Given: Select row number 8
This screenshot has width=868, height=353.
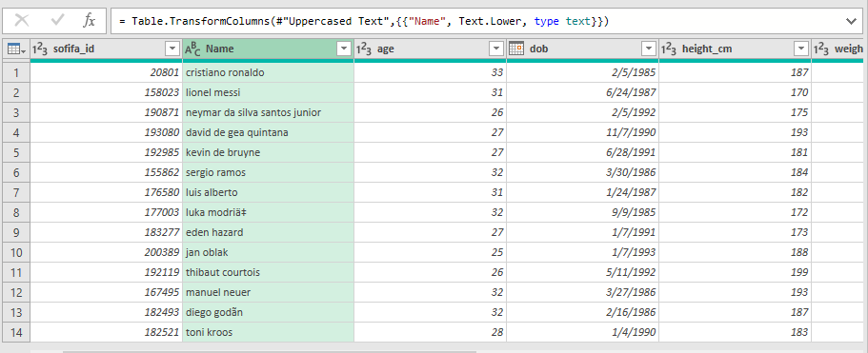Looking at the screenshot, I should click(16, 213).
